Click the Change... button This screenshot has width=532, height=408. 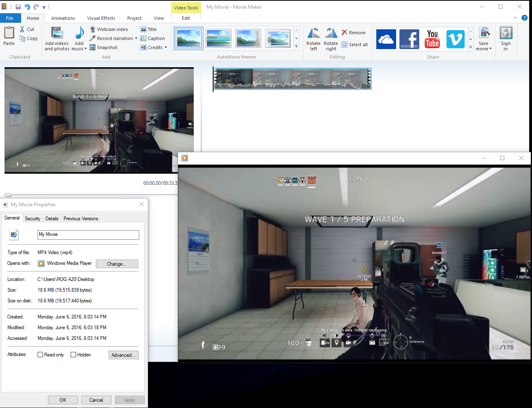[x=117, y=264]
